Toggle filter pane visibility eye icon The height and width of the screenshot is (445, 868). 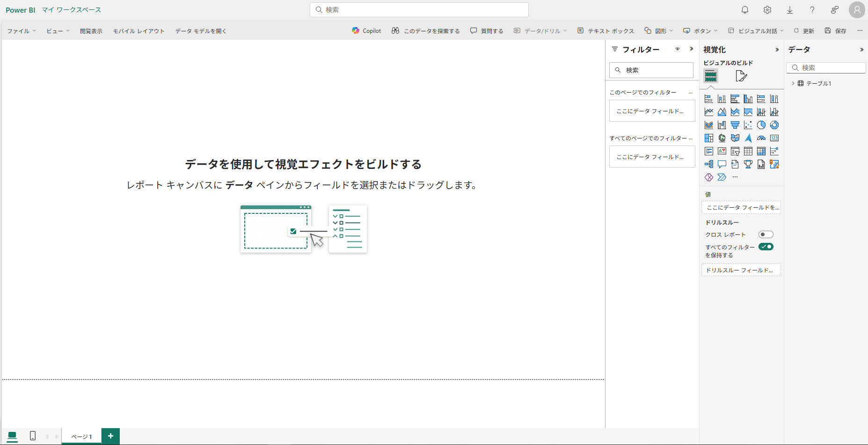coord(677,49)
